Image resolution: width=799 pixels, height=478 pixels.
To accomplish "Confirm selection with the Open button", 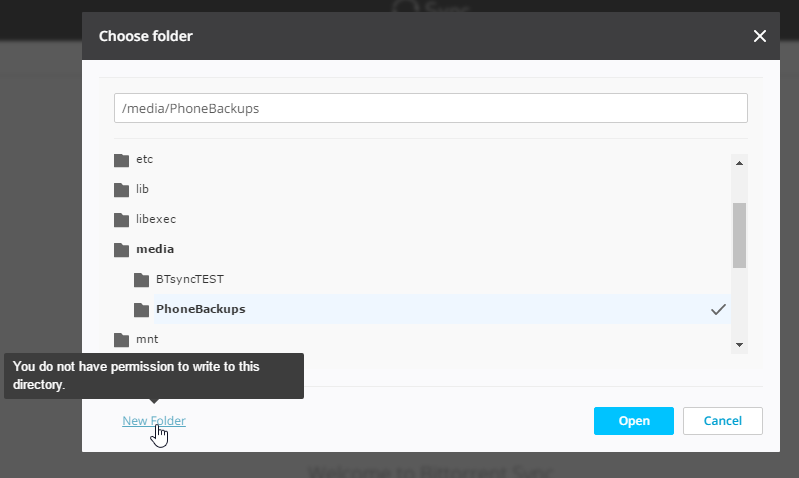I will 634,421.
